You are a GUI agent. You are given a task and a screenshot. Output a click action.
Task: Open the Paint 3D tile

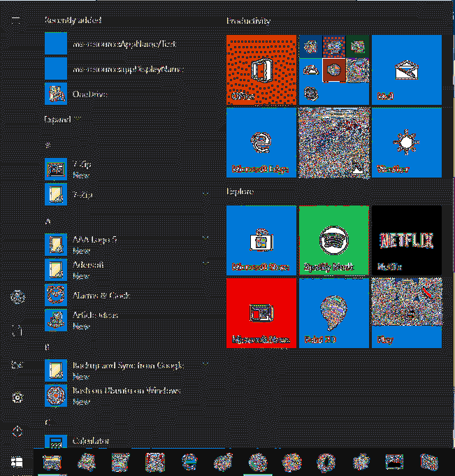click(333, 312)
